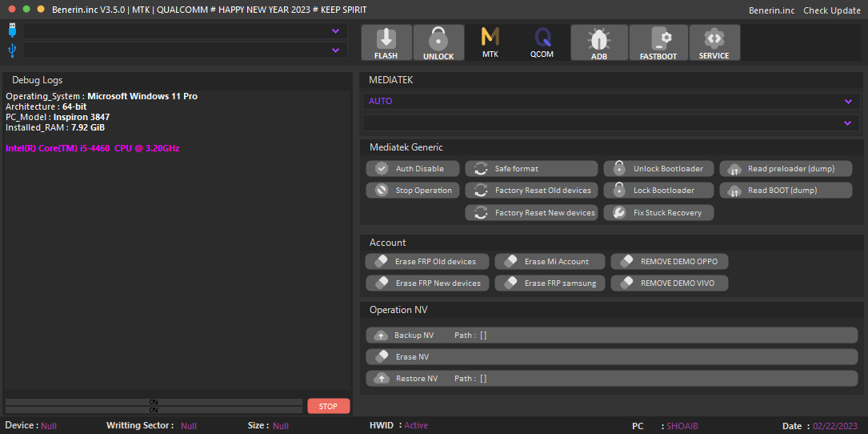868x434 pixels.
Task: Click the PC_Model Inspiron 3847 line
Action: coord(58,117)
